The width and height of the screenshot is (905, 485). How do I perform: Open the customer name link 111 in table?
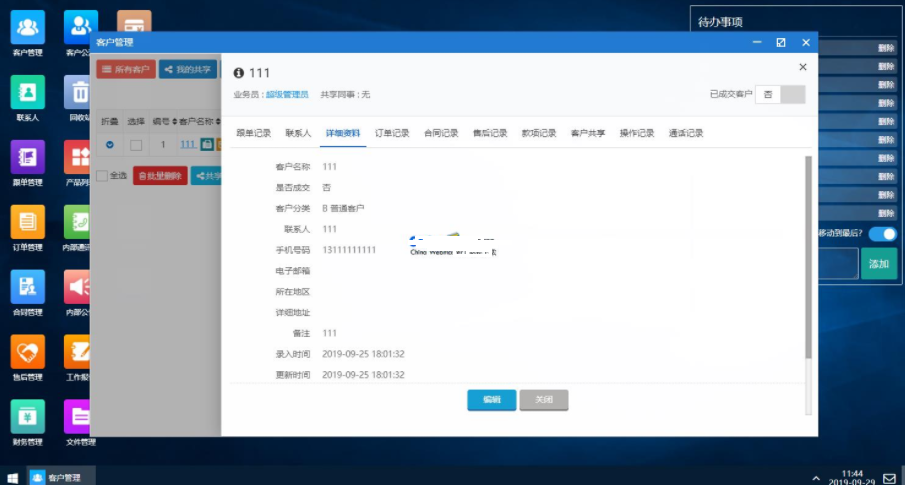(188, 144)
